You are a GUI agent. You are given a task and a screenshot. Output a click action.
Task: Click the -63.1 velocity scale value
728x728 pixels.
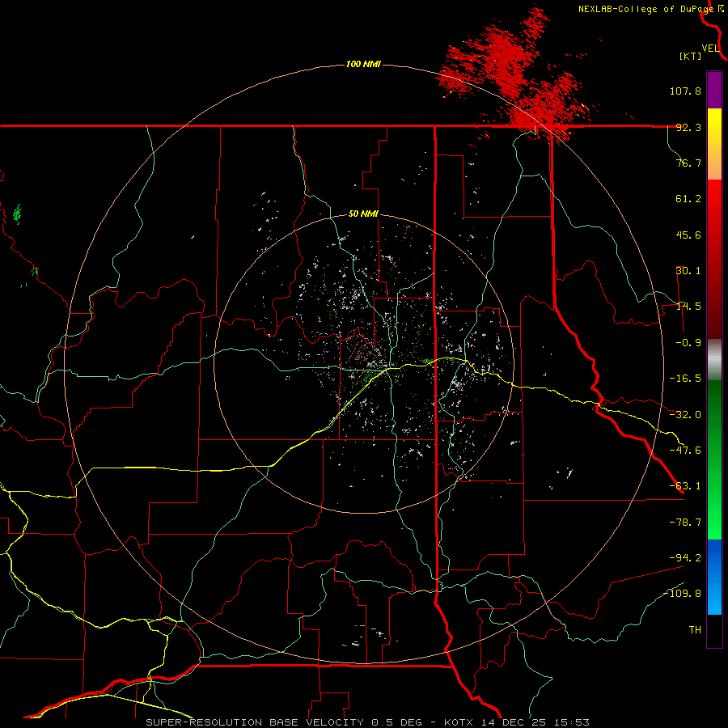(685, 486)
